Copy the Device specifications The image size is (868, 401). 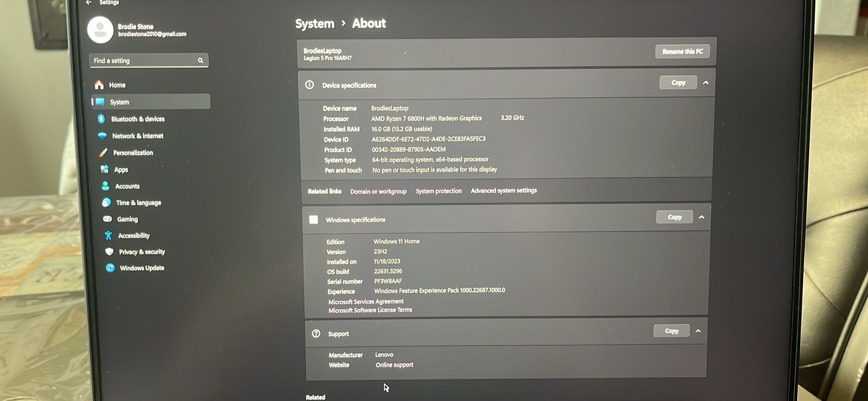pos(678,82)
